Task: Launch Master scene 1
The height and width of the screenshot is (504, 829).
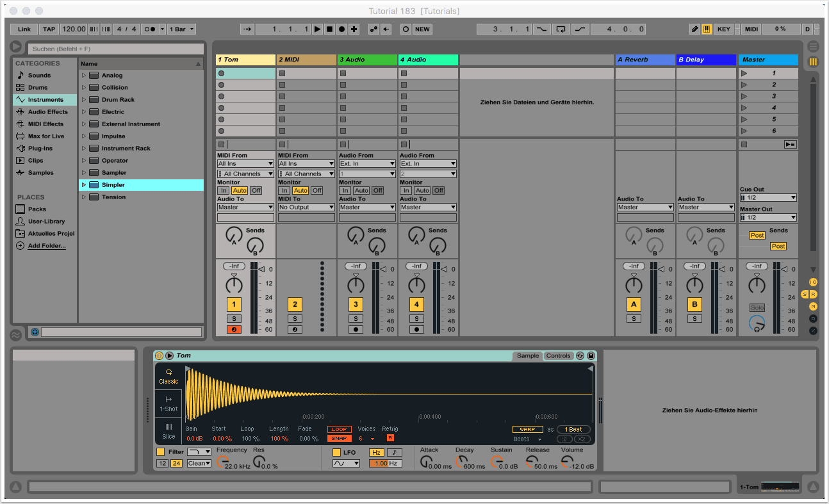Action: click(x=744, y=74)
